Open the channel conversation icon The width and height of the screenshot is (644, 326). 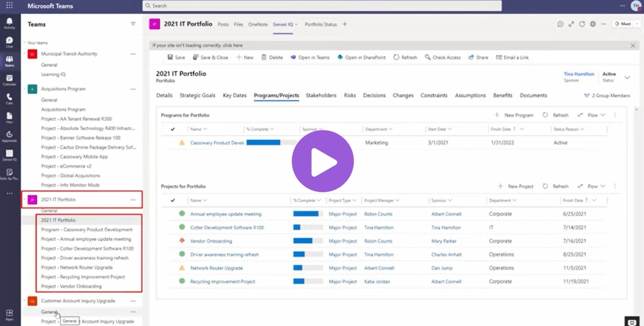(560, 24)
